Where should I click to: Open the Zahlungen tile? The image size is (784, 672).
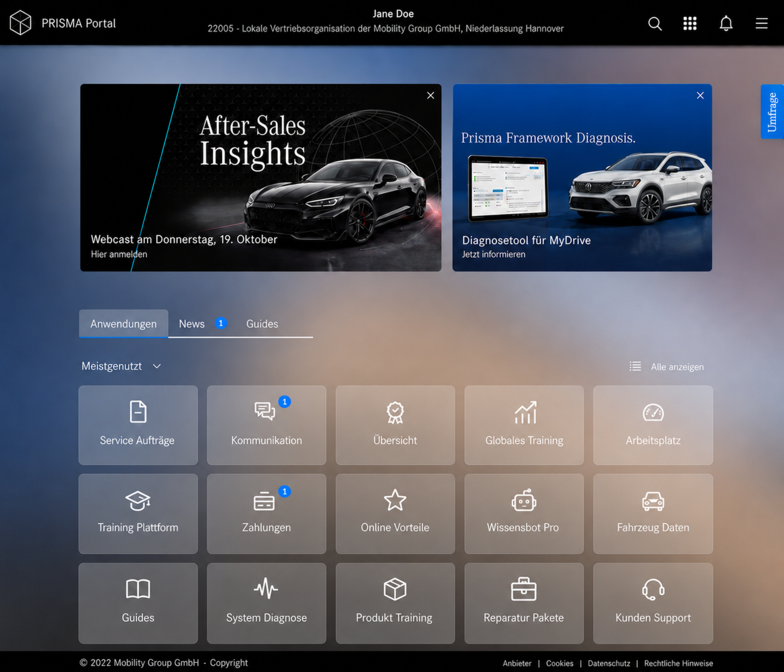tap(266, 514)
